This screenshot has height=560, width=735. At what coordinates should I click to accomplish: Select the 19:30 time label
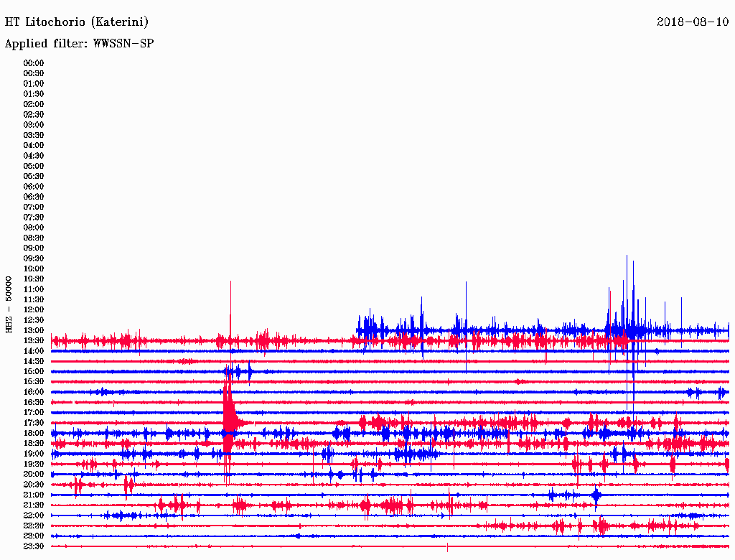[34, 464]
